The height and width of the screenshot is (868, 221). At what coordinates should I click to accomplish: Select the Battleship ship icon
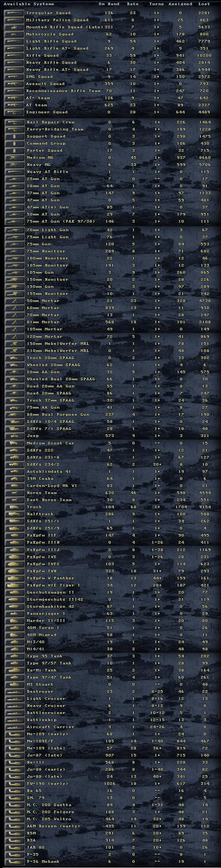15,720
